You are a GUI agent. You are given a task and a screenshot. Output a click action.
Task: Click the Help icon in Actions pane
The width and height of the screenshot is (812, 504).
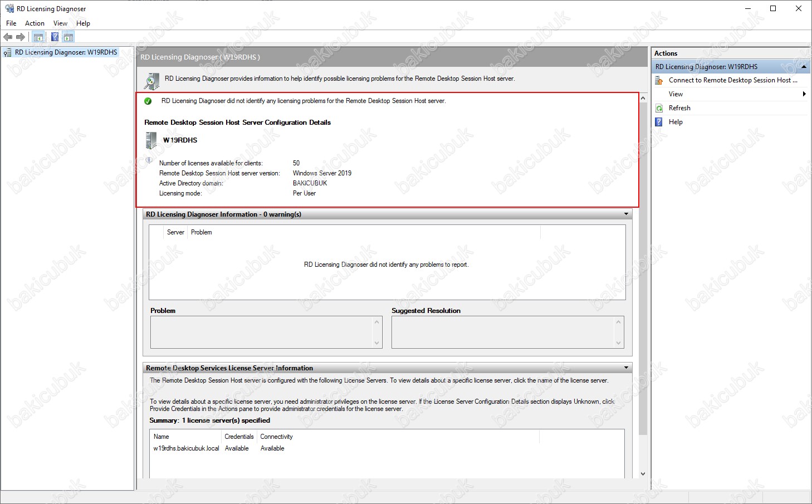coord(659,122)
